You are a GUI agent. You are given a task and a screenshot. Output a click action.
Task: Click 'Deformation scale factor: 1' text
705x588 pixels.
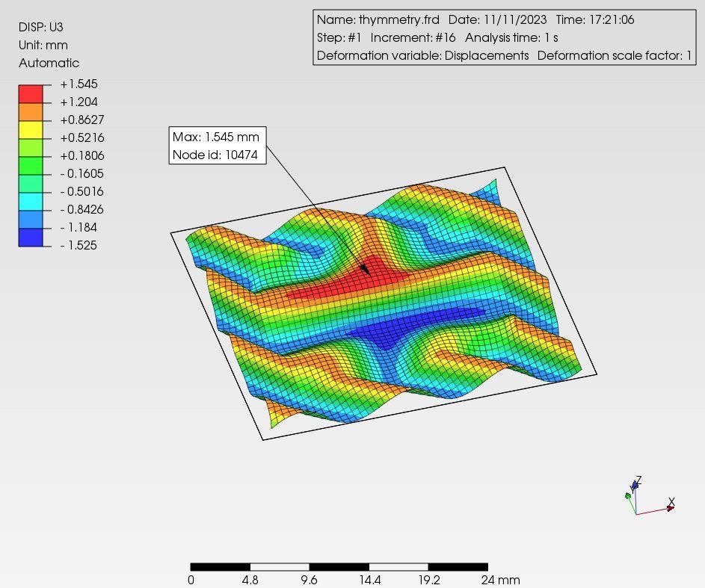(615, 56)
